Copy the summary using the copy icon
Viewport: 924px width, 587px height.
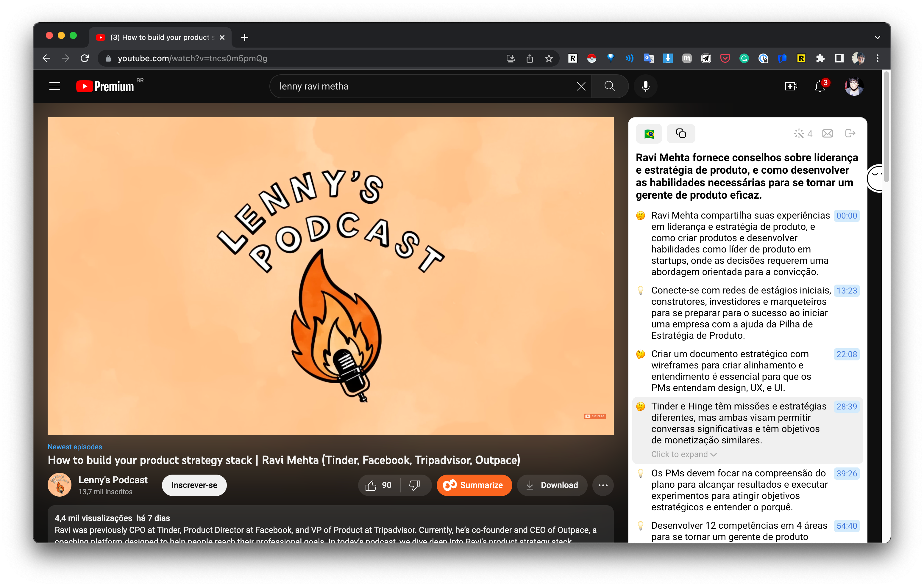(681, 134)
